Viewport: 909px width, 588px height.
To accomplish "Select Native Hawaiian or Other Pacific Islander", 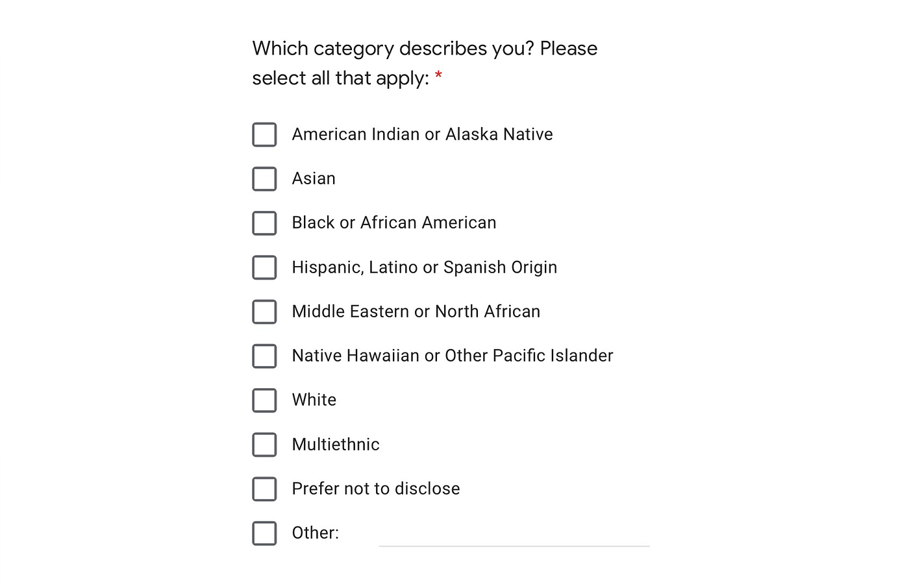I will point(264,356).
